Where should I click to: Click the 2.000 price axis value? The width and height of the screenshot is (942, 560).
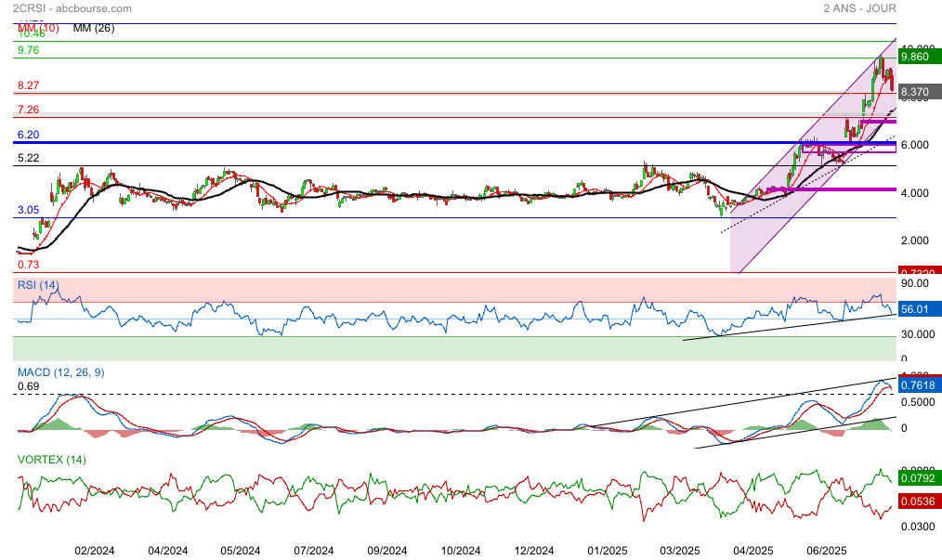pyautogui.click(x=914, y=241)
